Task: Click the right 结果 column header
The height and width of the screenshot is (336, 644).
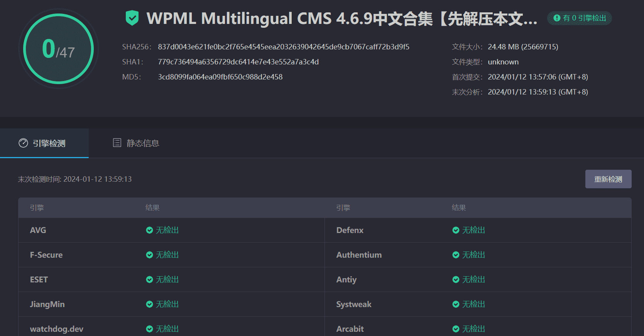Action: coord(459,208)
